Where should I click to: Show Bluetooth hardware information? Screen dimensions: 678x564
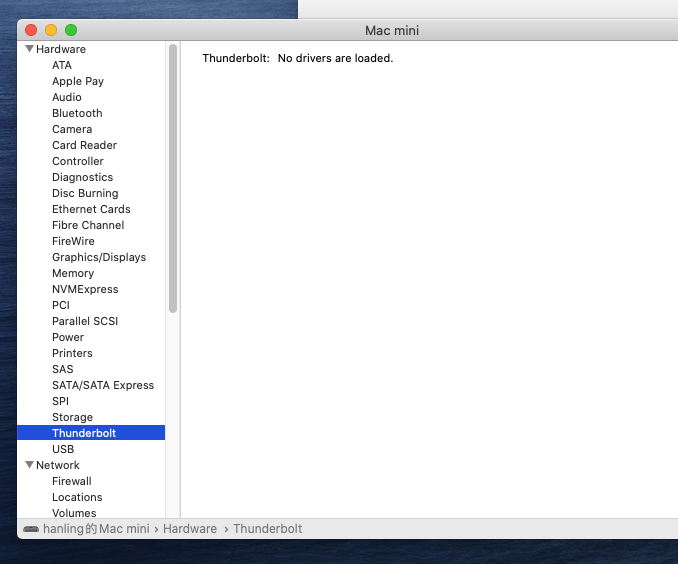(77, 113)
